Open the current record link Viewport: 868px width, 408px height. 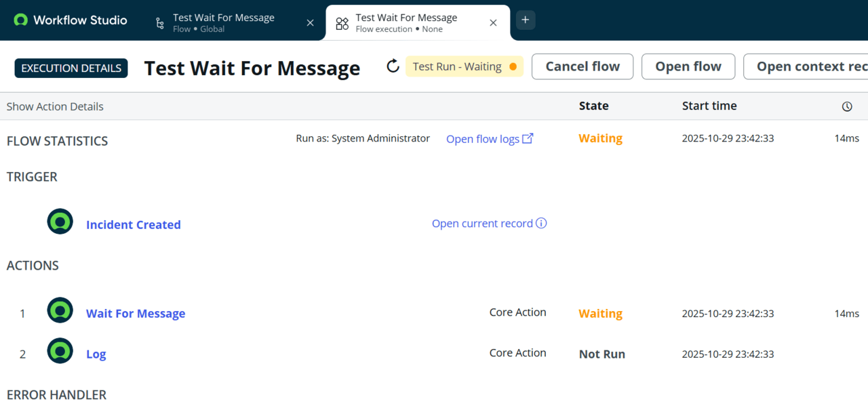[x=482, y=224]
